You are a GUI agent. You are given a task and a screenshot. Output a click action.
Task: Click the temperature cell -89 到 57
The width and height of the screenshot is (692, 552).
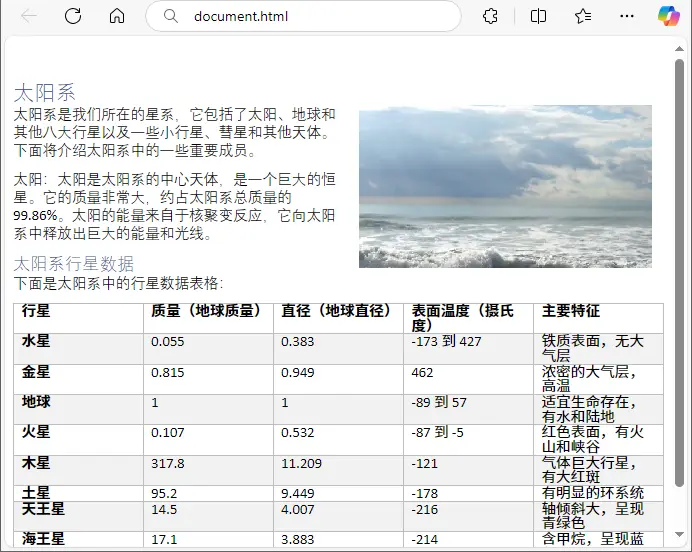tap(439, 402)
